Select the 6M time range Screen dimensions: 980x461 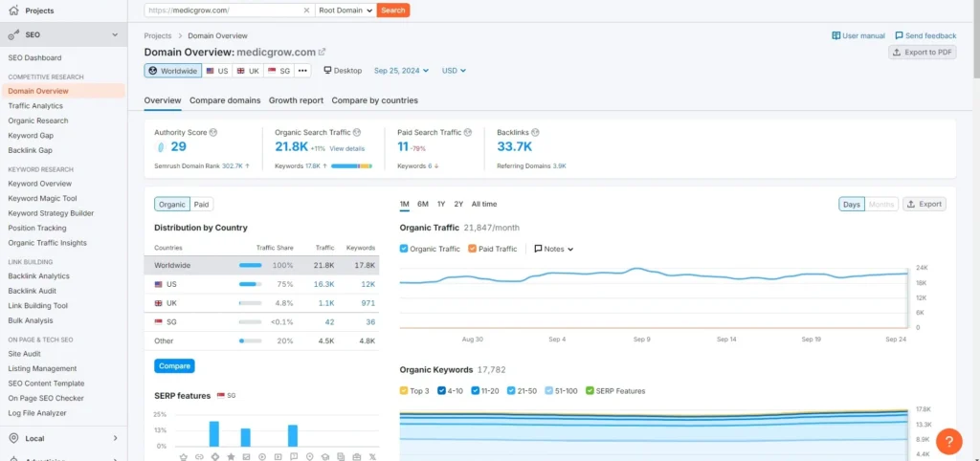[x=423, y=205]
